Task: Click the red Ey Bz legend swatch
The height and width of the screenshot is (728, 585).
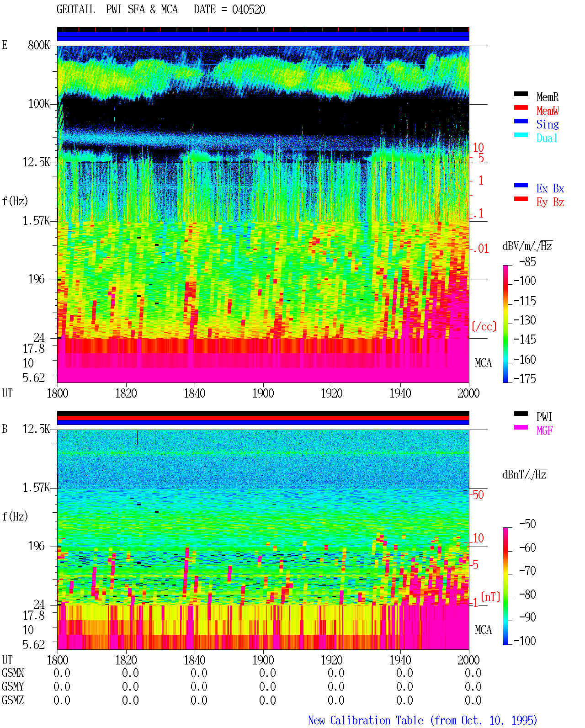Action: coord(521,199)
